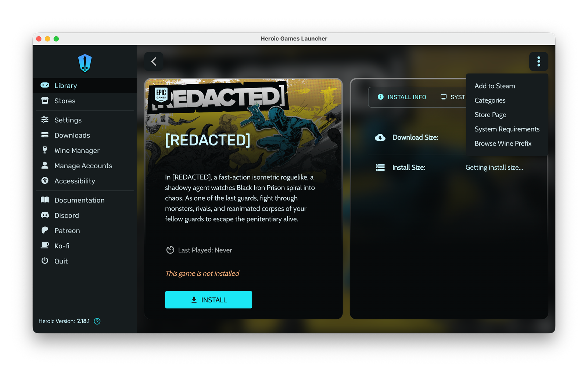
Task: Go back using the left chevron
Action: 154,61
